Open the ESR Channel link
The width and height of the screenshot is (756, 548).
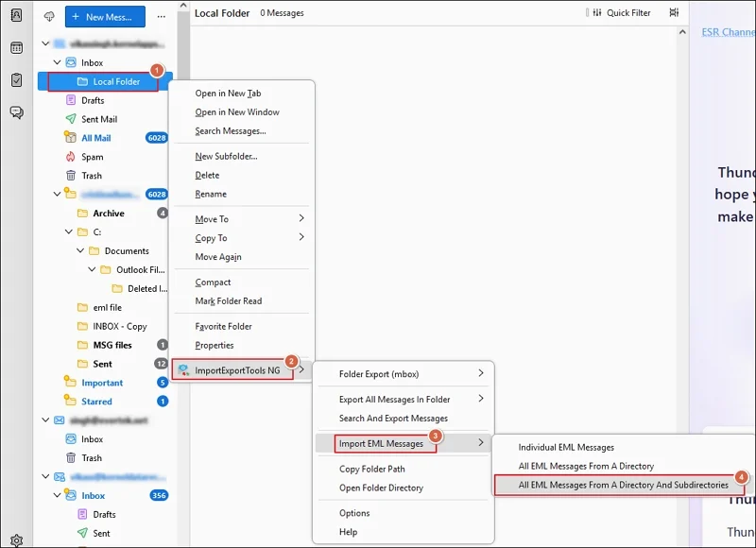pos(729,32)
